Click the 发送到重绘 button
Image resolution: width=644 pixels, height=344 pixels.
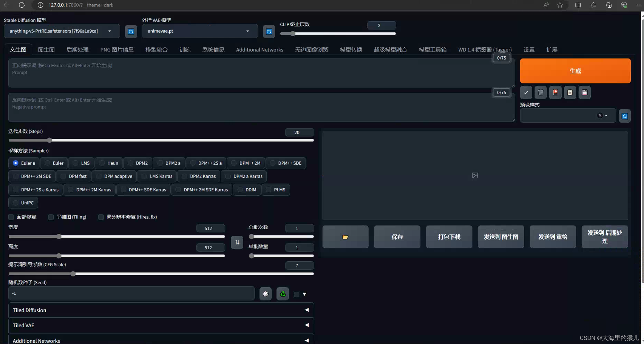point(553,237)
